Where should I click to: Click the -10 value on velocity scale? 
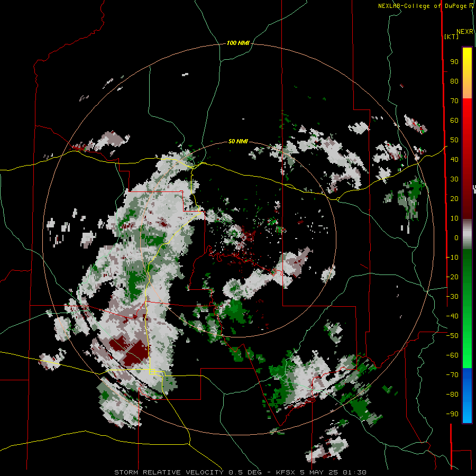[x=452, y=258]
